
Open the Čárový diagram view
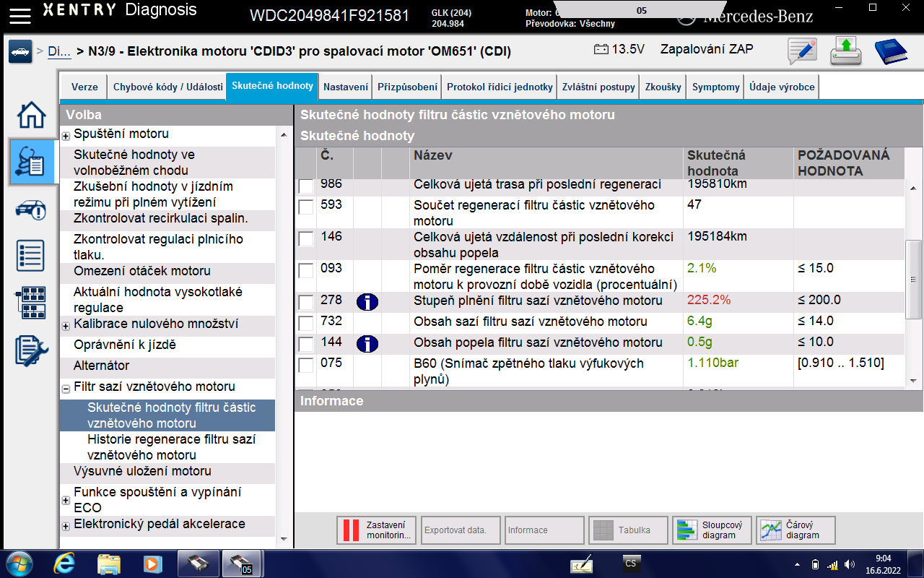(795, 530)
